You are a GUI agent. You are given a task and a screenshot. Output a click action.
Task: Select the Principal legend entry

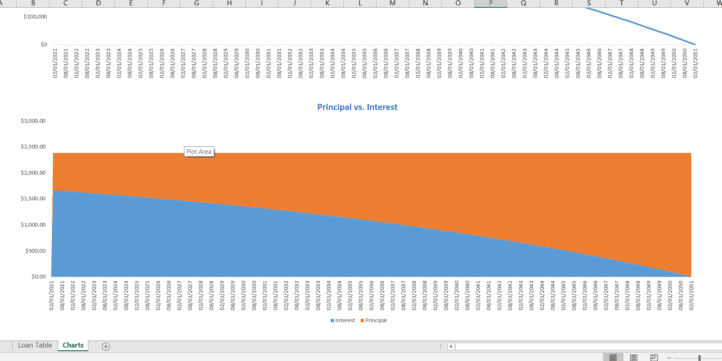(373, 320)
